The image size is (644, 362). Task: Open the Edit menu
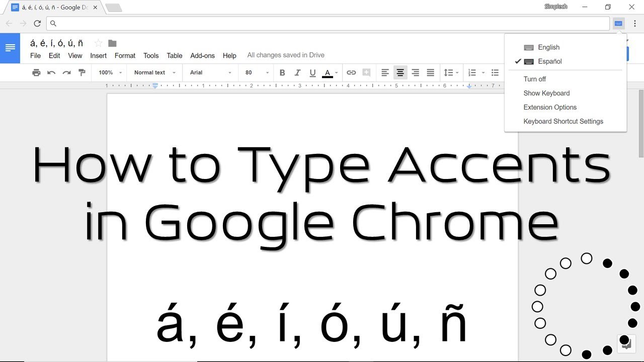pyautogui.click(x=54, y=55)
